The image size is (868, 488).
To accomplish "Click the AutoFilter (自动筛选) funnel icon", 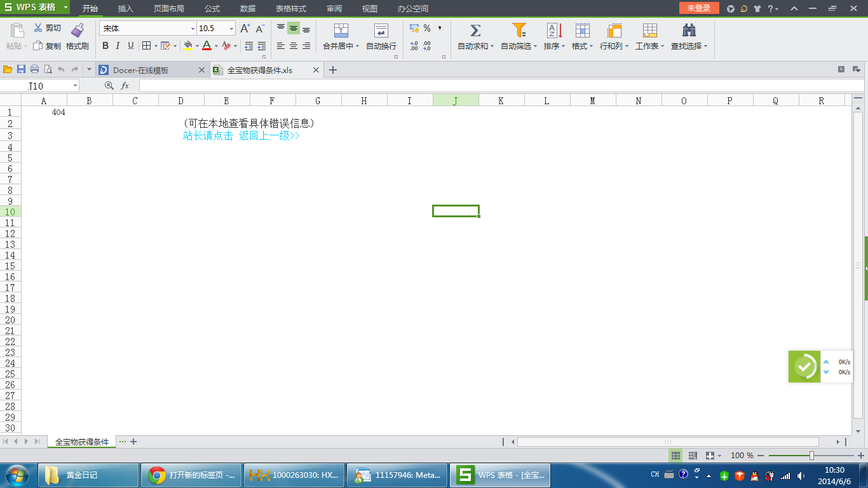I will point(519,30).
